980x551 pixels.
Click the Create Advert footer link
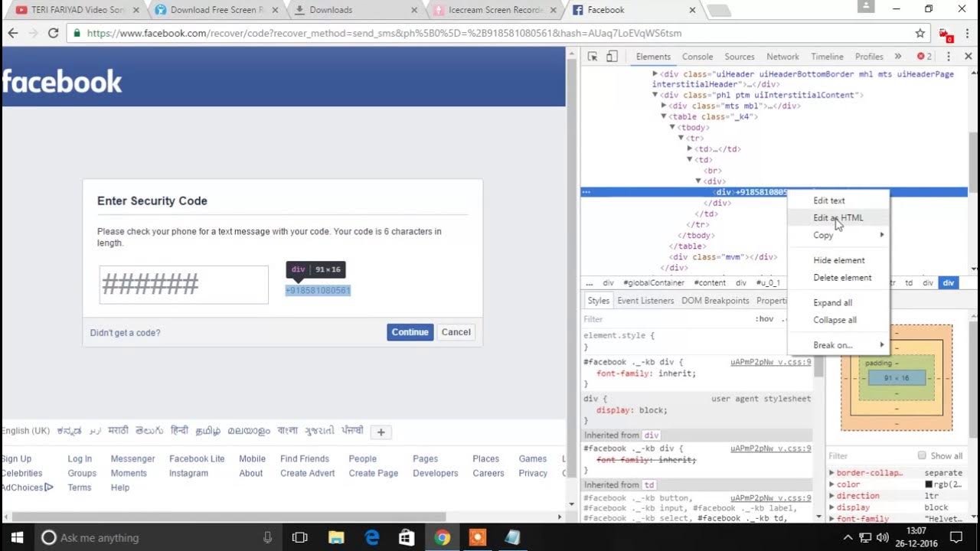tap(308, 473)
